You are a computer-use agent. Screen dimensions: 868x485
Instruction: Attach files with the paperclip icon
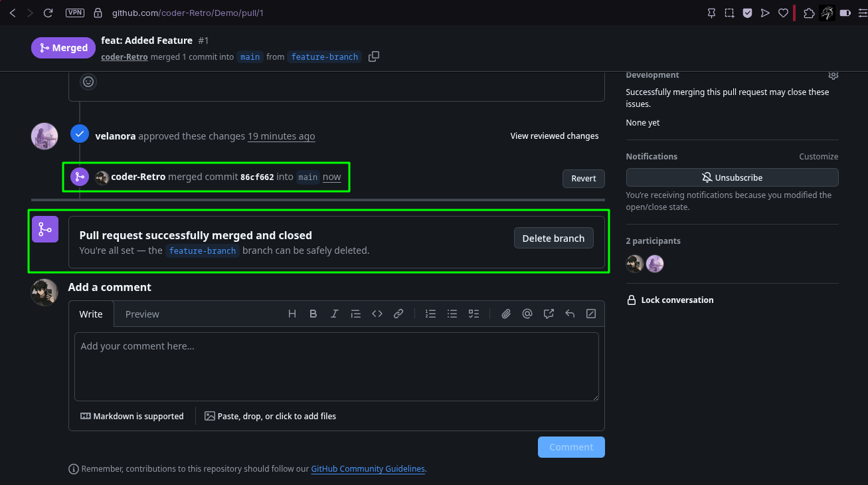pos(506,314)
